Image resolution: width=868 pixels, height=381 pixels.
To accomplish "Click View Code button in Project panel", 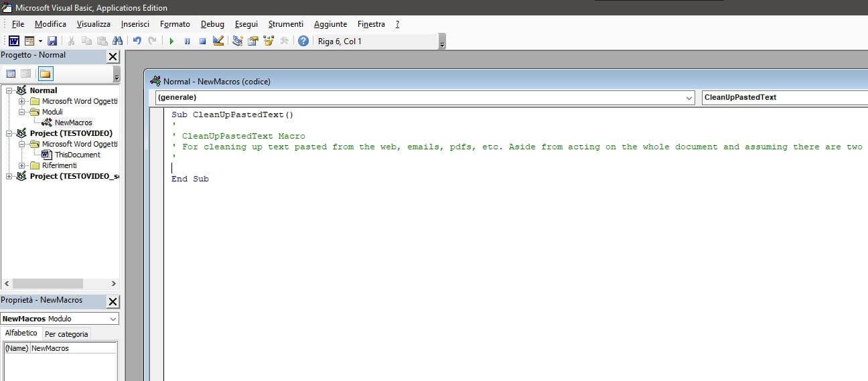I will [11, 74].
